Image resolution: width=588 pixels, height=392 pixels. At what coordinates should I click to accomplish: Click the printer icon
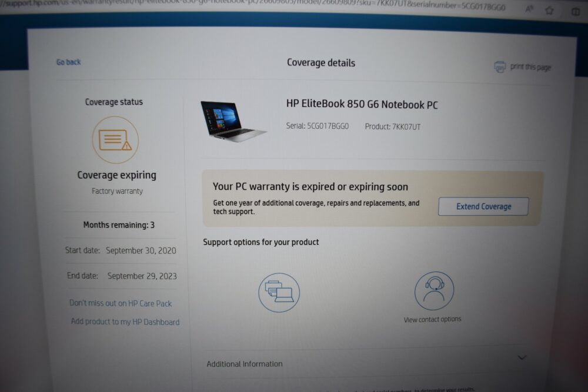tap(499, 67)
